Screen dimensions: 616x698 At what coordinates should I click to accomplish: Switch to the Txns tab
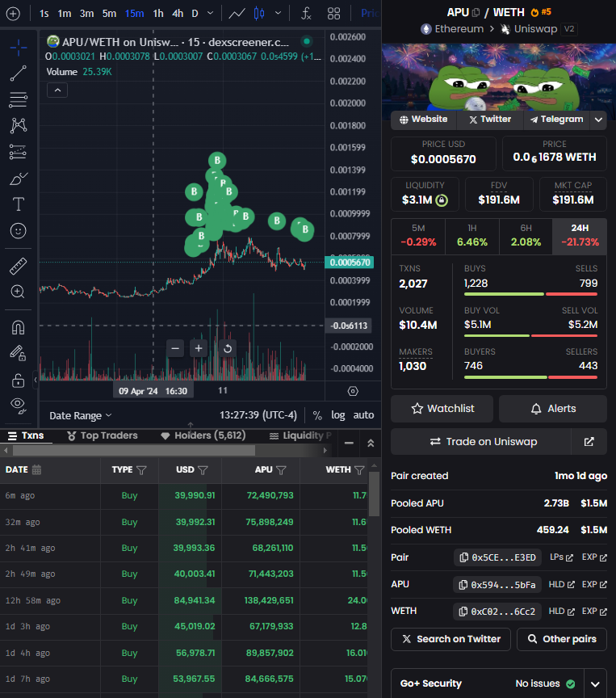27,435
